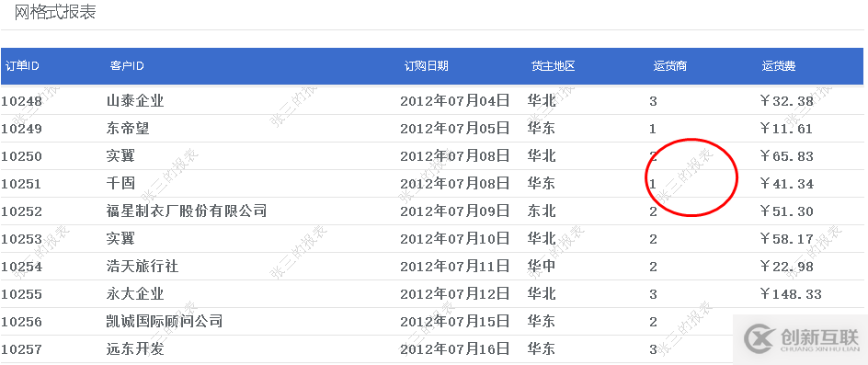Select date 2012年07月16日

454,349
